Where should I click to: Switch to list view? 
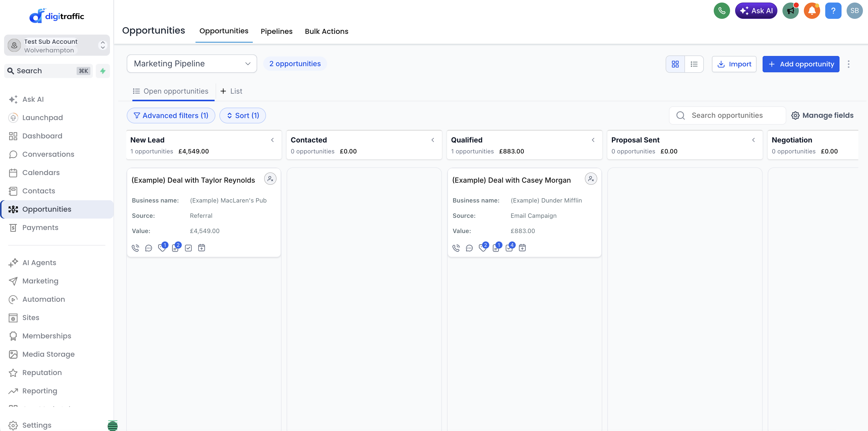(694, 64)
